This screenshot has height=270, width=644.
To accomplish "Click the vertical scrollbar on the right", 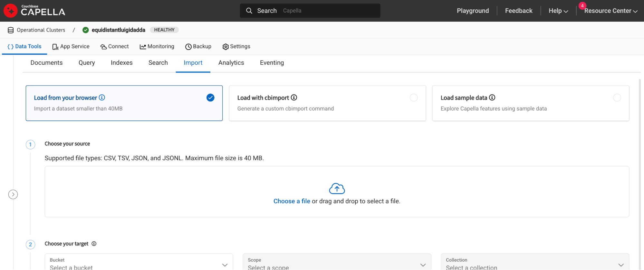I will point(640,174).
